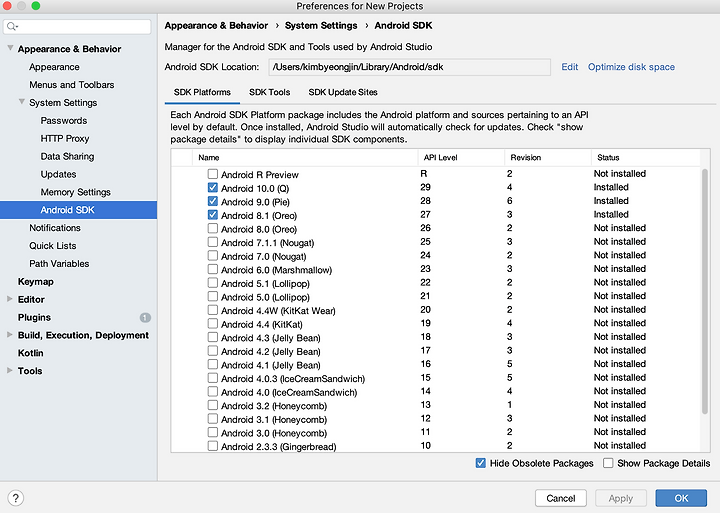Select Kotlin settings item
The width and height of the screenshot is (720, 513).
tap(30, 353)
